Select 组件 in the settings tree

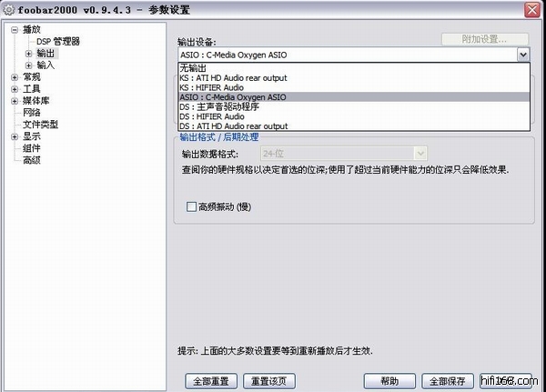(x=32, y=148)
